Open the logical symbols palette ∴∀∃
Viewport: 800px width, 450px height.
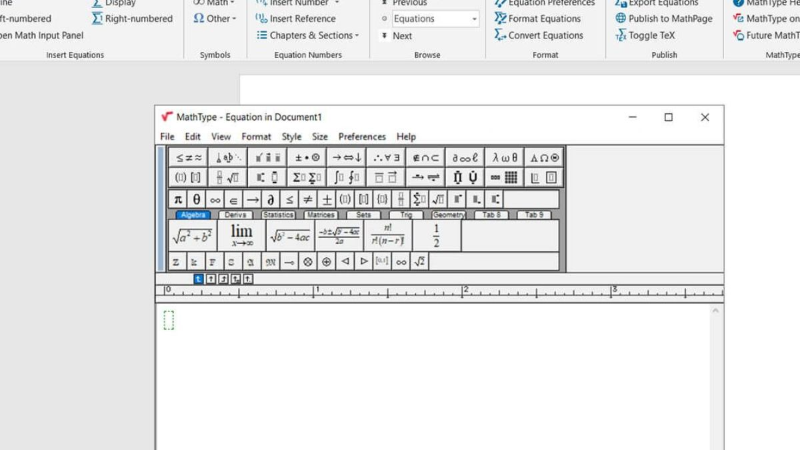(x=386, y=158)
